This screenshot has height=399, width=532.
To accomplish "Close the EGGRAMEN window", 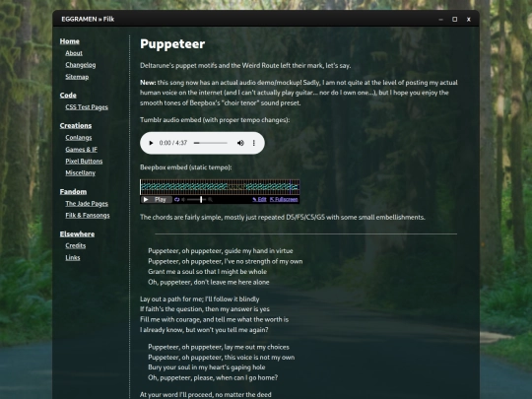I will click(469, 20).
